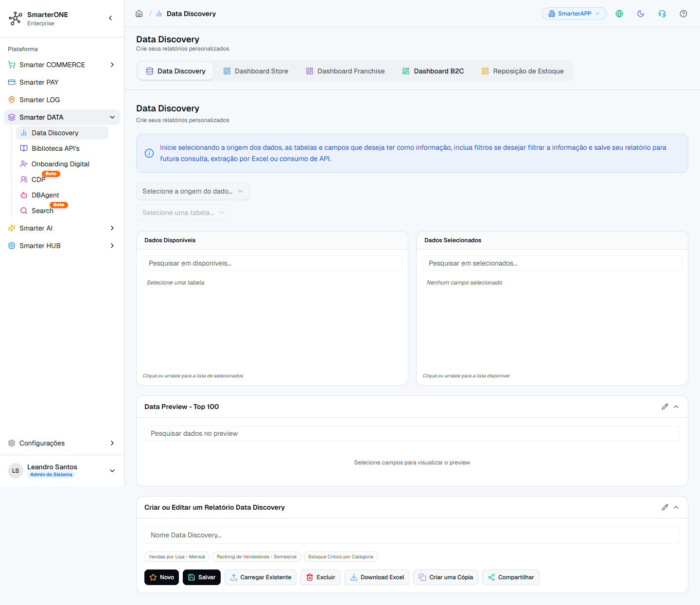The image size is (700, 605).
Task: Switch to the Dashboard Franchise tab
Action: (x=345, y=71)
